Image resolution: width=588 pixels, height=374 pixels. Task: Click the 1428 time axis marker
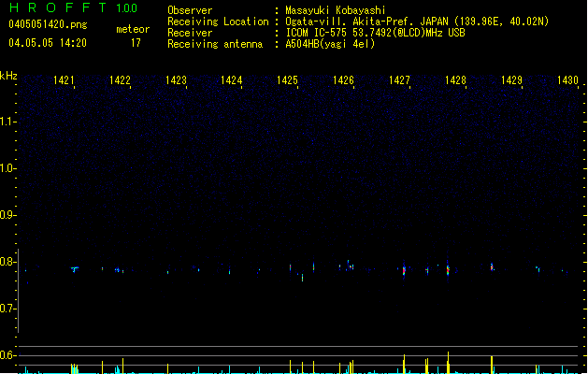(455, 79)
